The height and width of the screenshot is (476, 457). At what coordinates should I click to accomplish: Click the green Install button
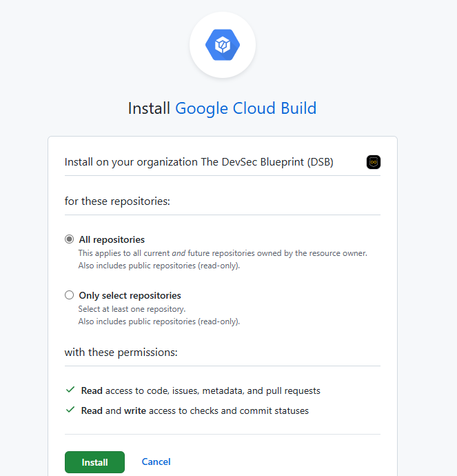click(94, 462)
